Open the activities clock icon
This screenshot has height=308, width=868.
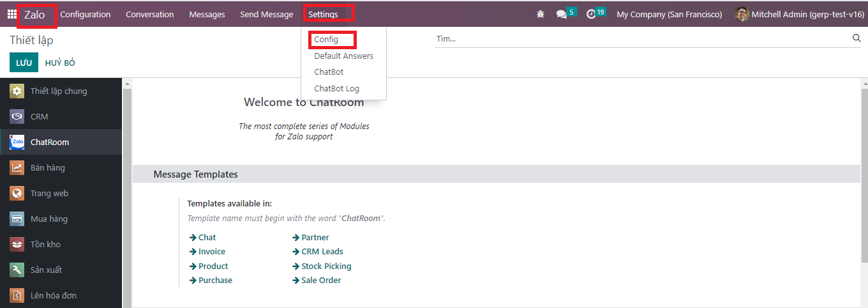(x=591, y=14)
